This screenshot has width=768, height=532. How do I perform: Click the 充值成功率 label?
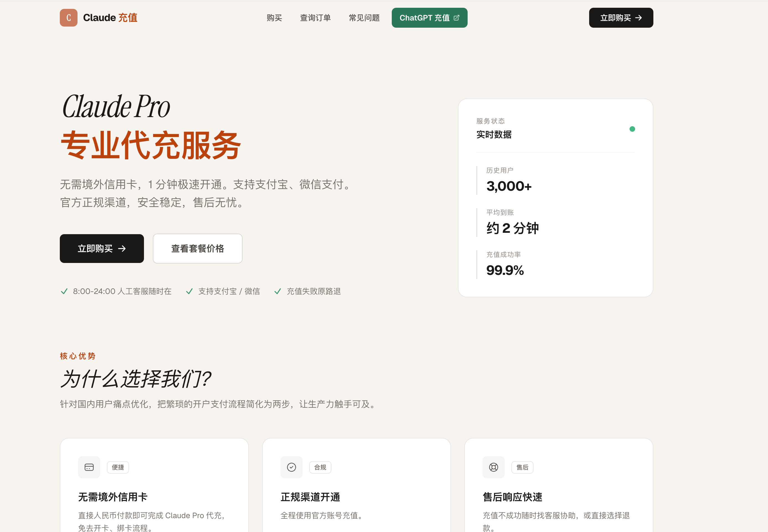click(504, 255)
